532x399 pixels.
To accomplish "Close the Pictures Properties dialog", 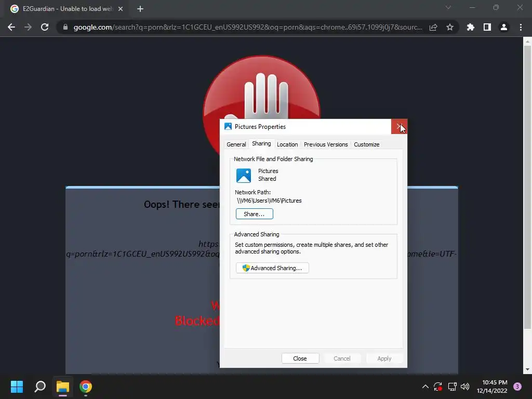I will (399, 127).
